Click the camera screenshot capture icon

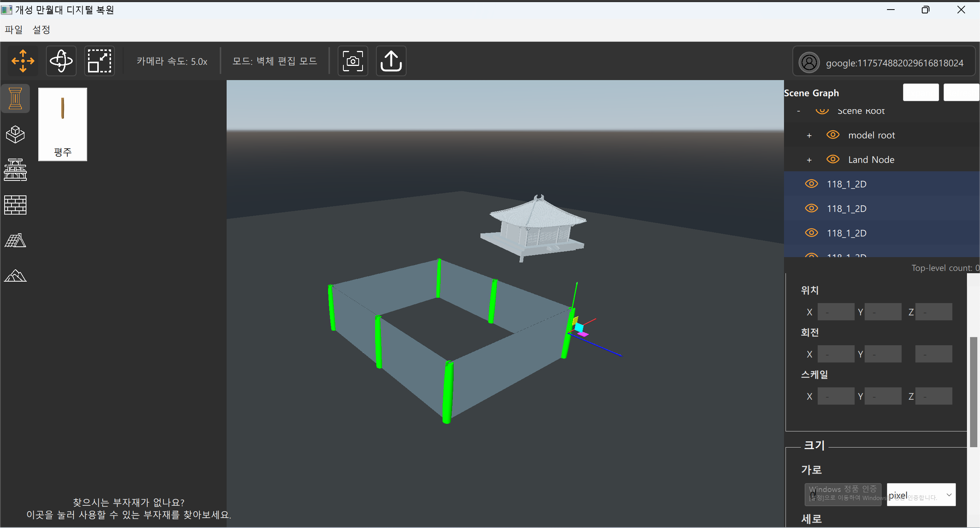353,61
